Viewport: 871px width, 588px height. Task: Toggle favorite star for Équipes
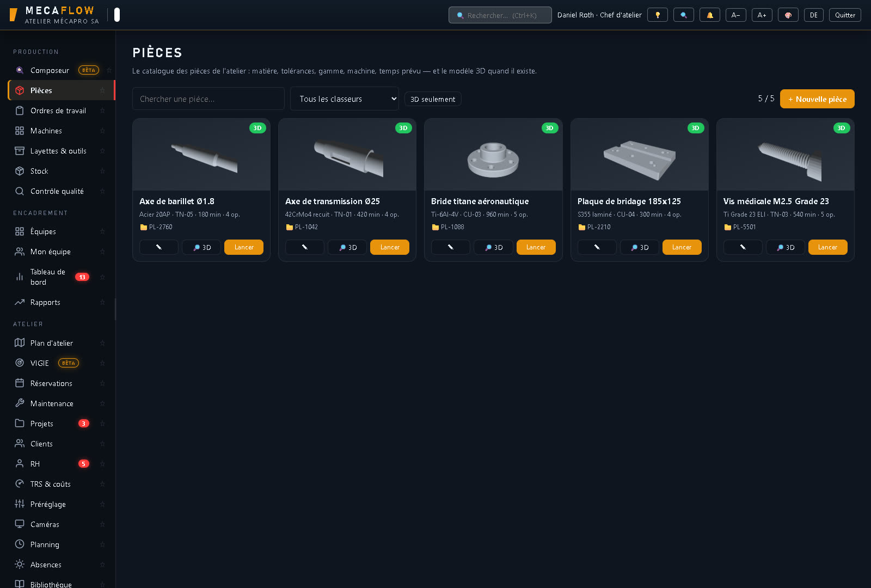tap(102, 231)
